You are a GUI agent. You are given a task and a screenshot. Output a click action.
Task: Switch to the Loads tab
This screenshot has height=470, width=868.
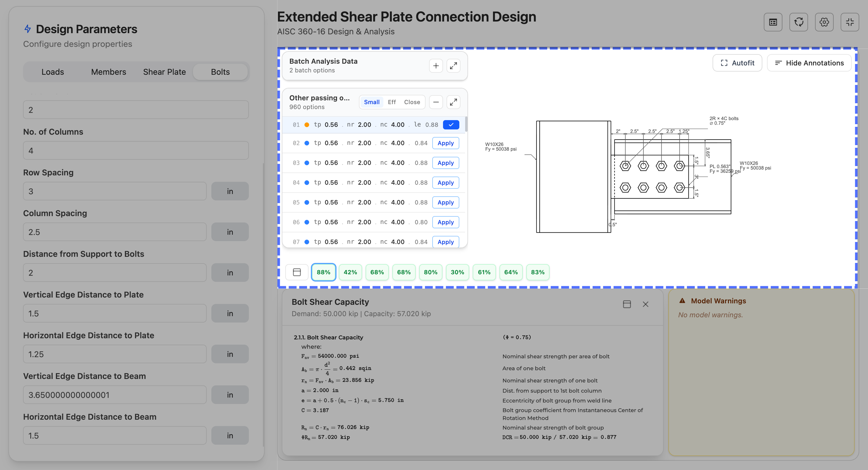point(53,72)
